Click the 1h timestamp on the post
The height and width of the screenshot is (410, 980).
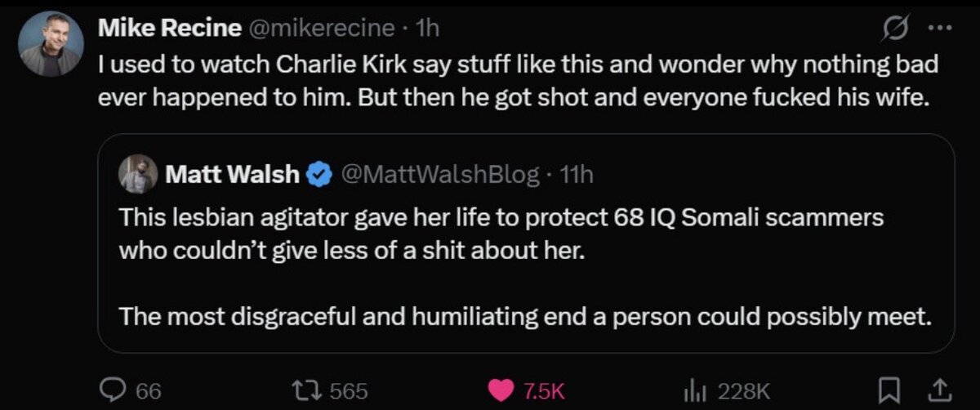point(428,28)
